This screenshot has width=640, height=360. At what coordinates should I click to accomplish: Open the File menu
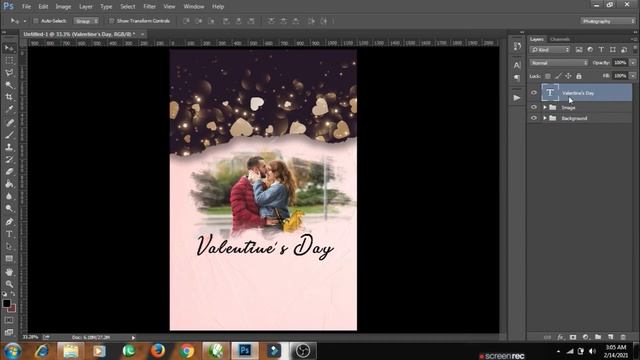pyautogui.click(x=27, y=7)
